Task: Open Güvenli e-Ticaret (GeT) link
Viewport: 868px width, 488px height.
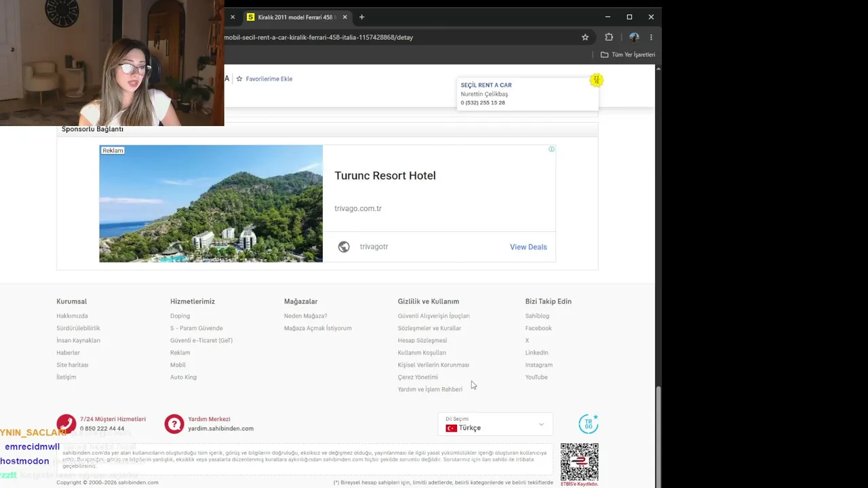Action: [x=201, y=340]
